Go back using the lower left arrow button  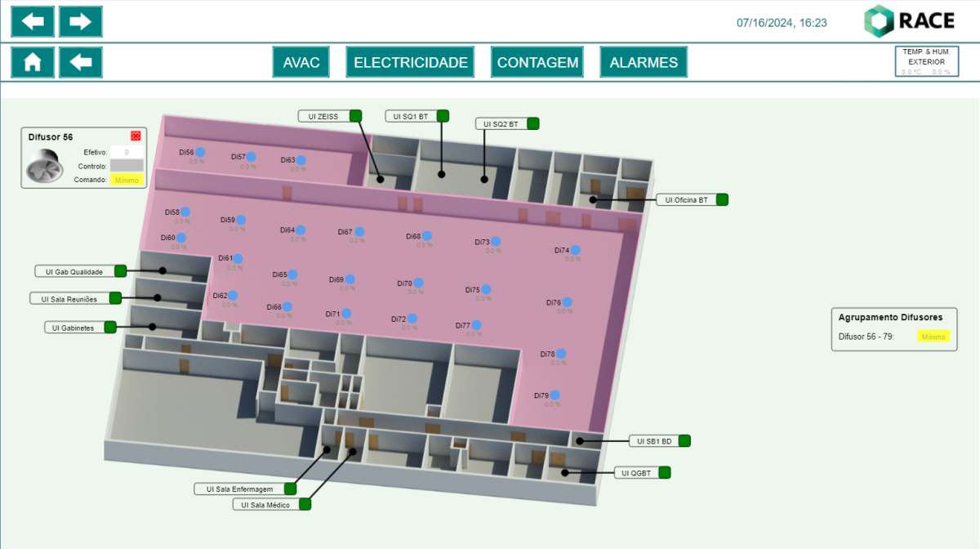pyautogui.click(x=81, y=62)
